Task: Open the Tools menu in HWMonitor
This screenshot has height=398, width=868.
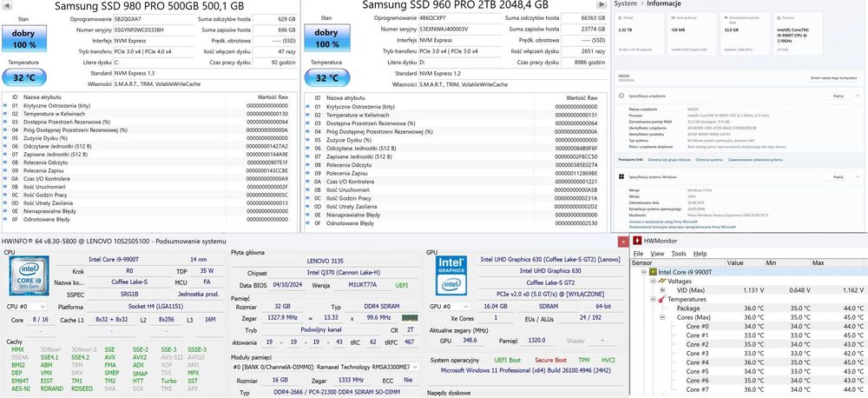Action: point(679,254)
